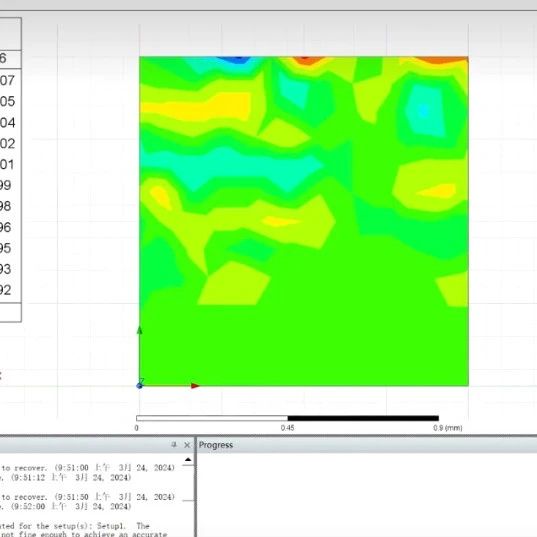The height and width of the screenshot is (537, 537).
Task: Click the '0.9 (mm)' scale bar label
Action: (x=448, y=428)
